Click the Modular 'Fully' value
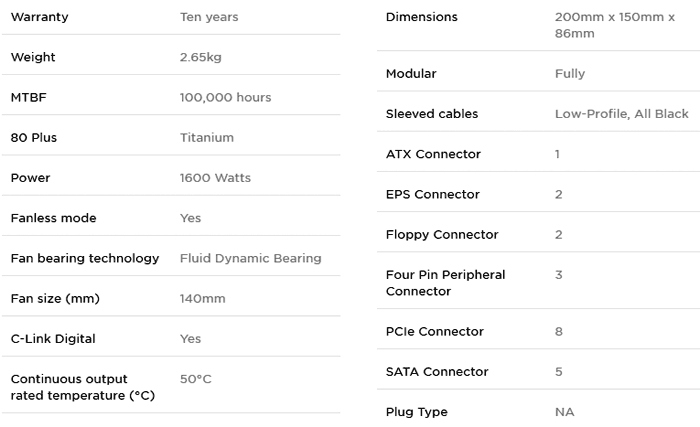Image resolution: width=700 pixels, height=427 pixels. tap(570, 73)
